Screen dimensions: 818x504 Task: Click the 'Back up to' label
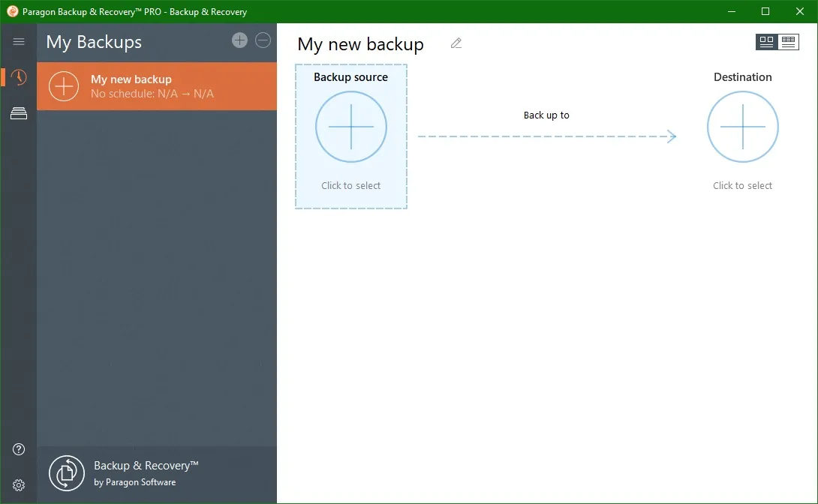point(546,115)
